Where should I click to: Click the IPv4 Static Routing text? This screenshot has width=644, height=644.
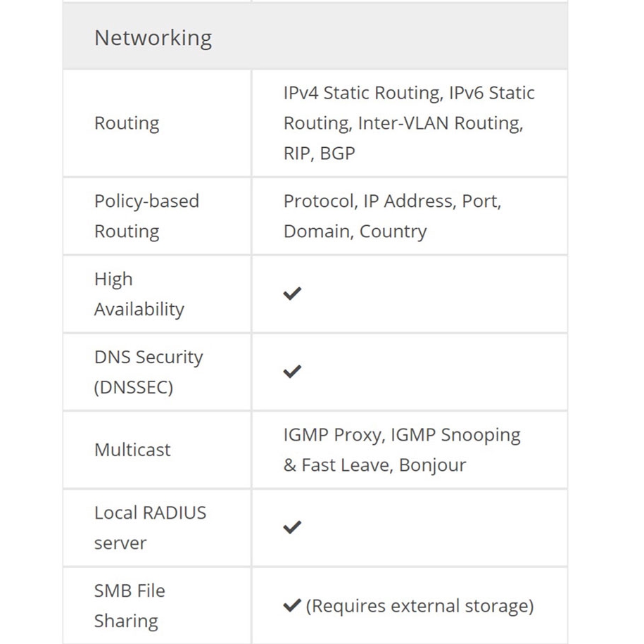(361, 93)
